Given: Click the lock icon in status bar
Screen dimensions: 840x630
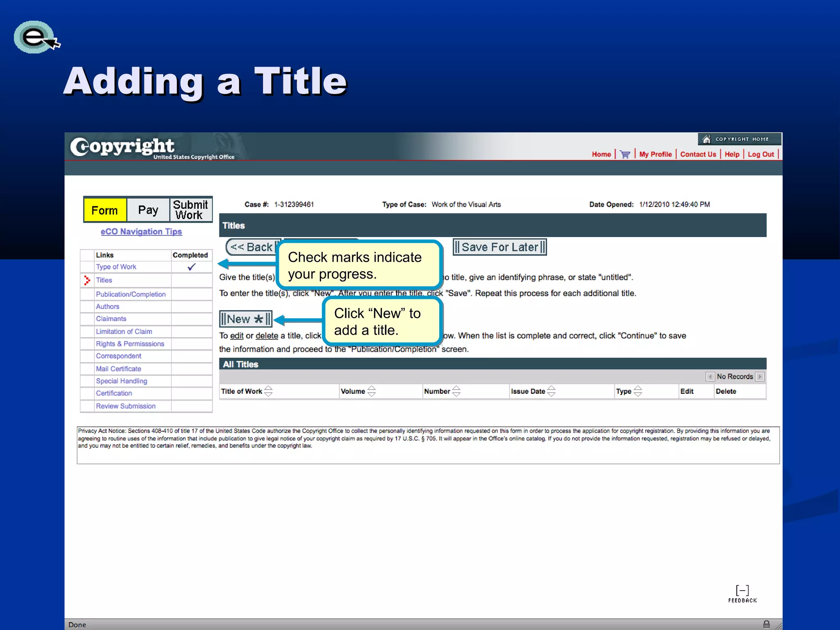Looking at the screenshot, I should 766,624.
